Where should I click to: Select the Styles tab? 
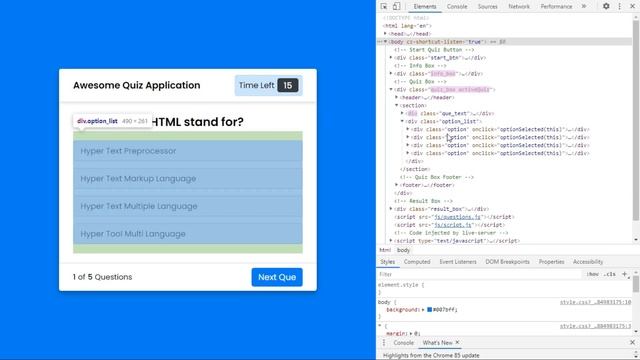pos(387,262)
